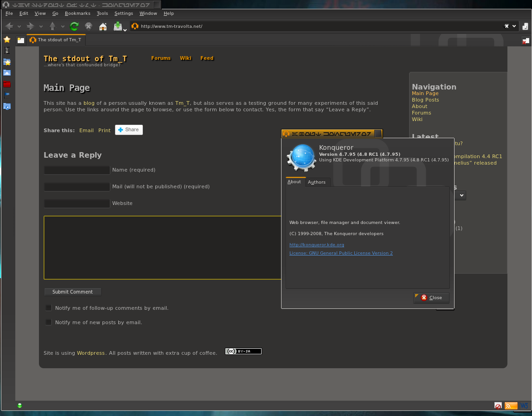Click the comment text area
Screen dimensions: 532x416
162,248
